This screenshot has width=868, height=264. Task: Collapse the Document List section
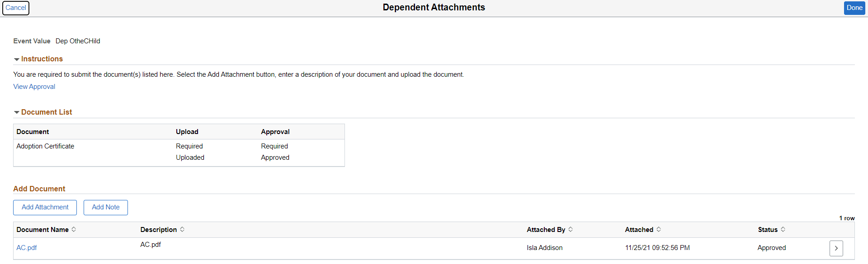coord(17,112)
